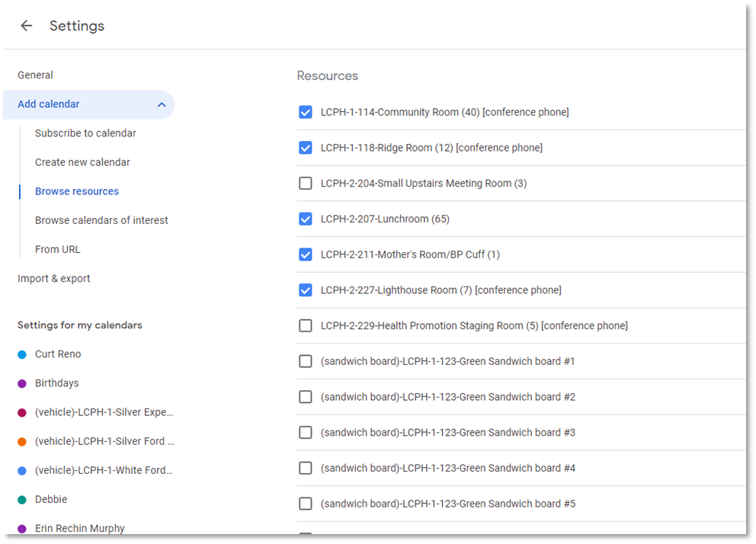Click the purple dot beside Birthdays
Screen dimensions: 756x544
pyautogui.click(x=22, y=383)
